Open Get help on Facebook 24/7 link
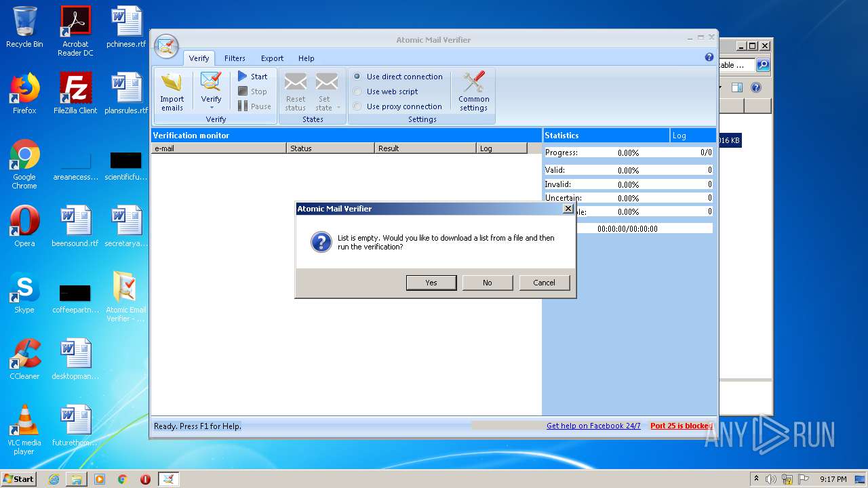The width and height of the screenshot is (868, 488). [593, 426]
